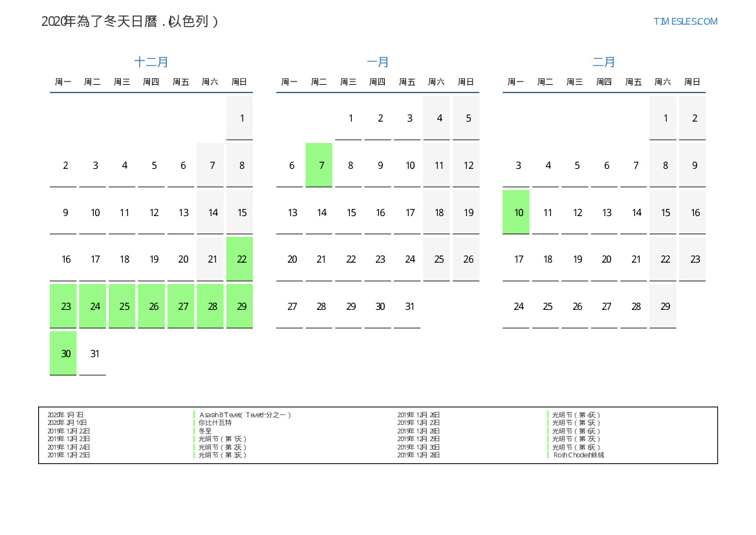Select legend date 2020年 1月 7日
Screen dimensions: 756x535
pos(65,415)
